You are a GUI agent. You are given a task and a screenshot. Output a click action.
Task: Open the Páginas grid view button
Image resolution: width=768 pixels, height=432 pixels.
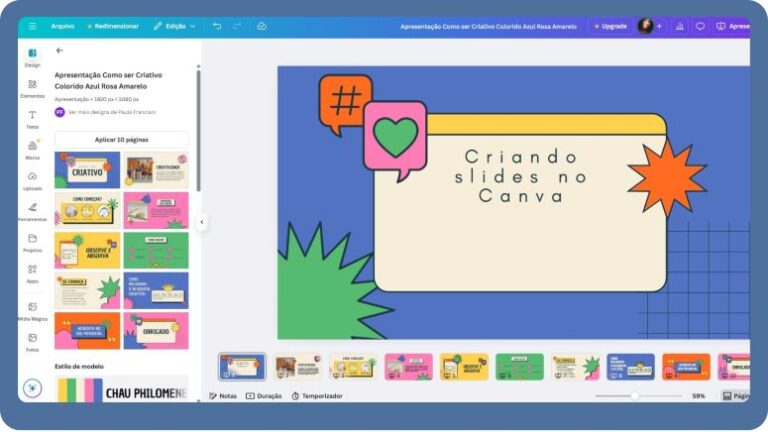pos(736,396)
